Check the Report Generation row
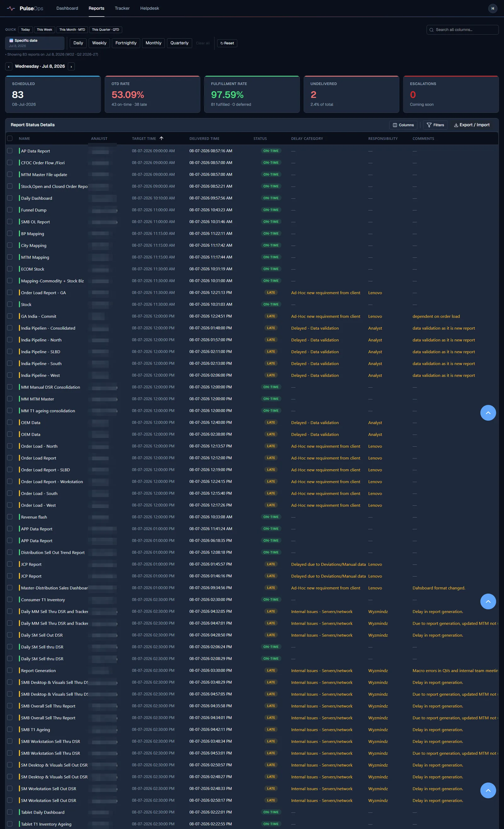 click(10, 670)
